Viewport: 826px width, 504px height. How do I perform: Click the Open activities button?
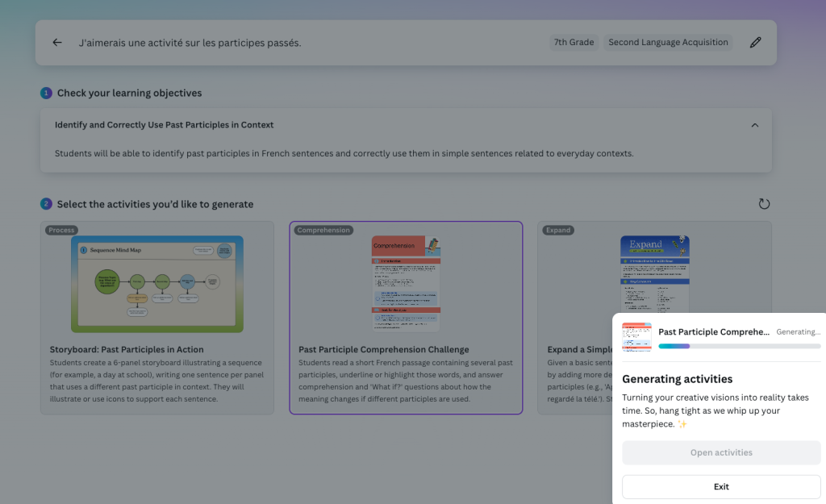coord(721,452)
